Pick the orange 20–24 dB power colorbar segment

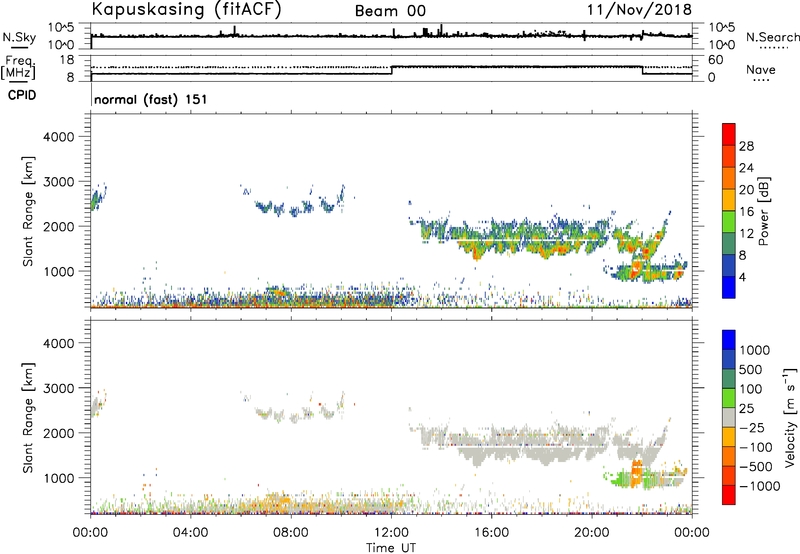pos(729,178)
